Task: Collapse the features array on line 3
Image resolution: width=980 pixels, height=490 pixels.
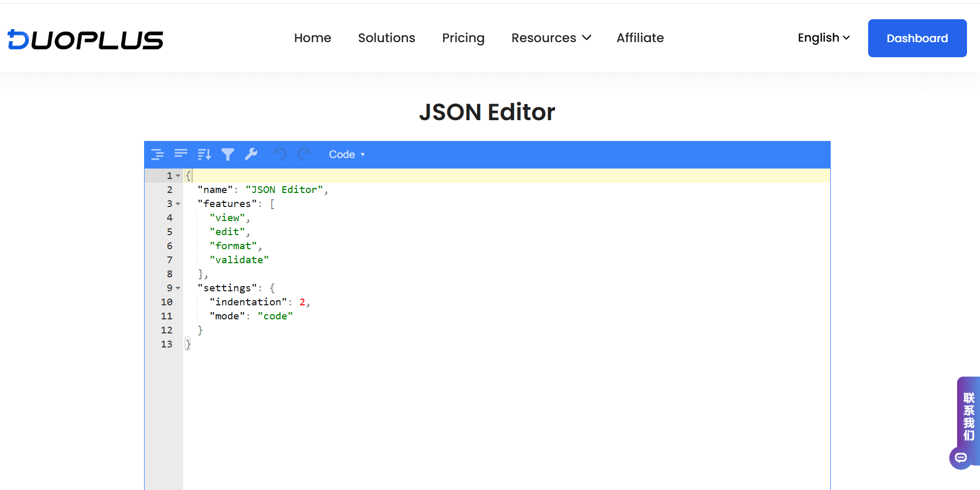Action: tap(178, 204)
